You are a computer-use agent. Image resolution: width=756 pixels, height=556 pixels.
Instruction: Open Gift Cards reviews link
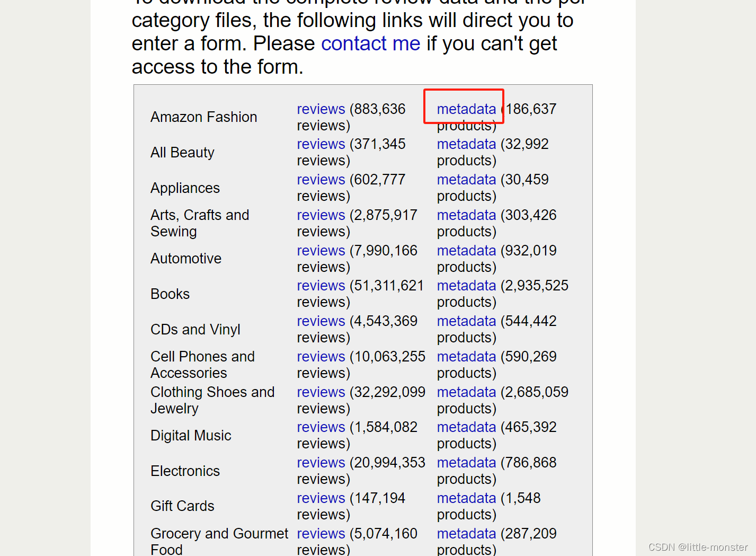point(321,498)
